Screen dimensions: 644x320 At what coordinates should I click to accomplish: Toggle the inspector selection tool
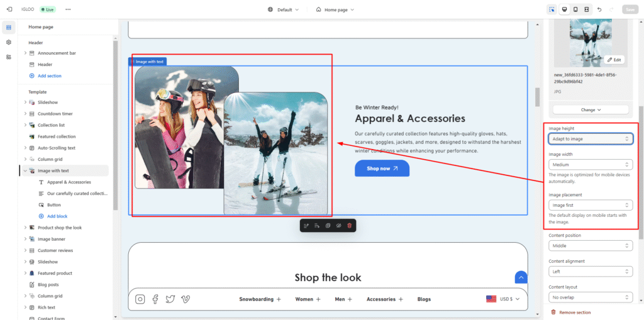click(552, 9)
